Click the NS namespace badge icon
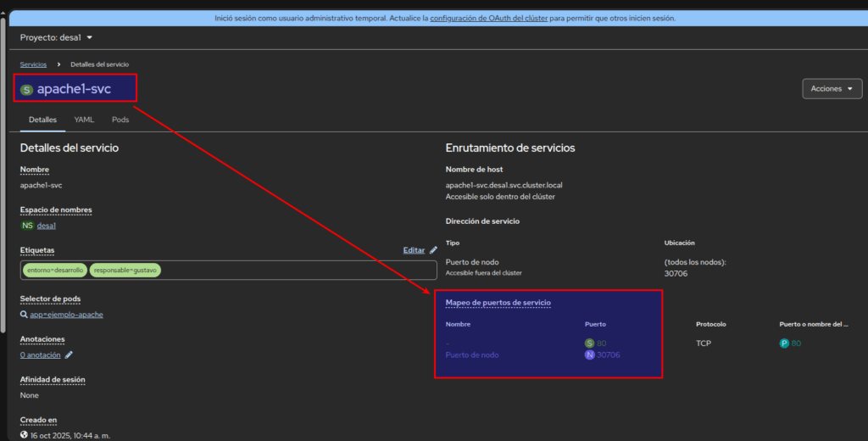The height and width of the screenshot is (441, 868). click(x=27, y=226)
